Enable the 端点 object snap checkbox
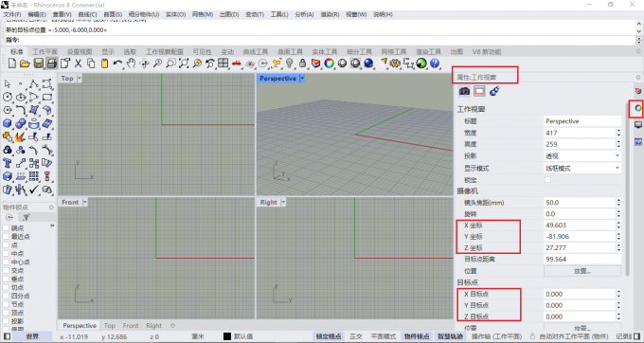The height and width of the screenshot is (343, 644). pyautogui.click(x=6, y=228)
